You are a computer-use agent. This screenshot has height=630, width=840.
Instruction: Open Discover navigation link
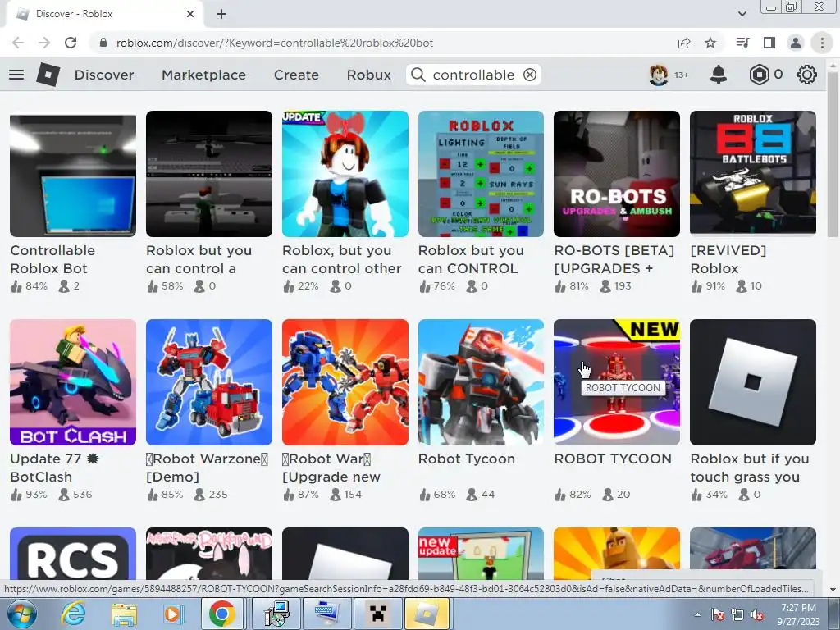(104, 75)
